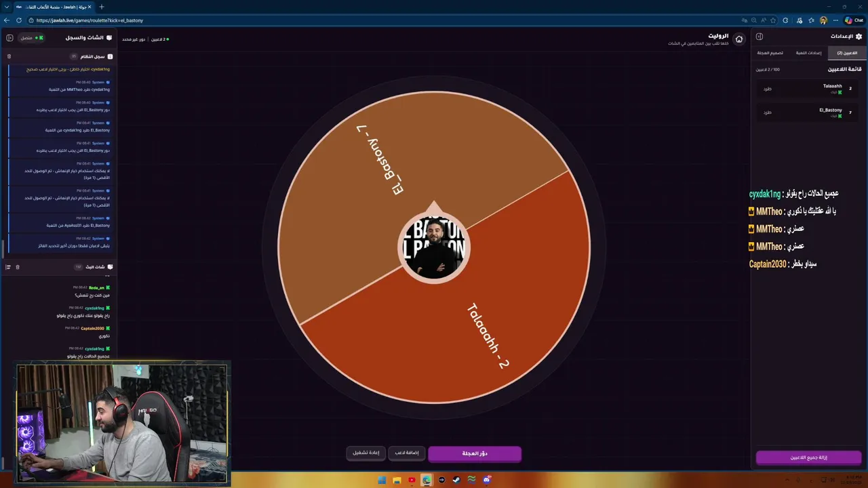Click El_Bastony name in players list
The width and height of the screenshot is (868, 488).
(x=830, y=110)
